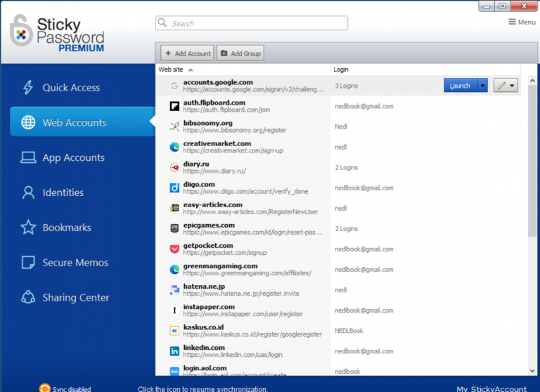Select the hatena.ne.jp account name

(x=204, y=287)
